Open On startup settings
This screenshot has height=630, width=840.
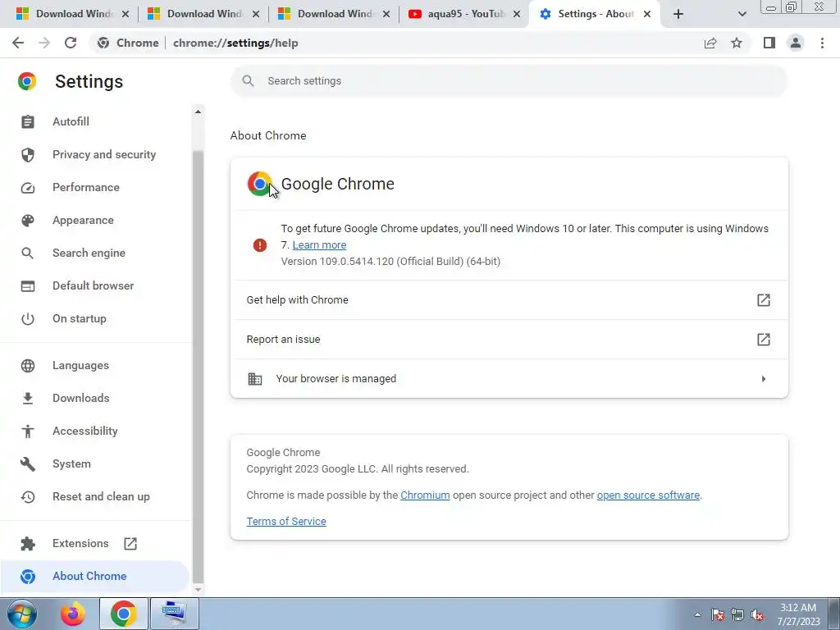(x=80, y=319)
